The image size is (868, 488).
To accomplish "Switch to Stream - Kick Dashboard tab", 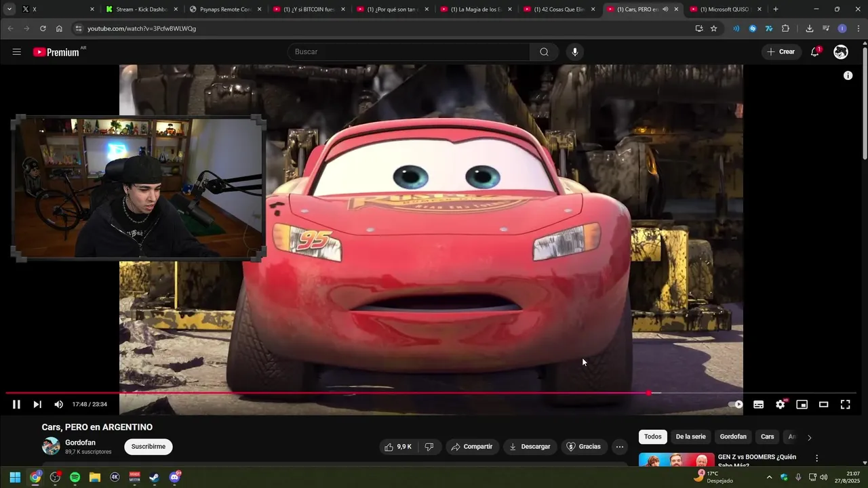I will click(x=141, y=9).
